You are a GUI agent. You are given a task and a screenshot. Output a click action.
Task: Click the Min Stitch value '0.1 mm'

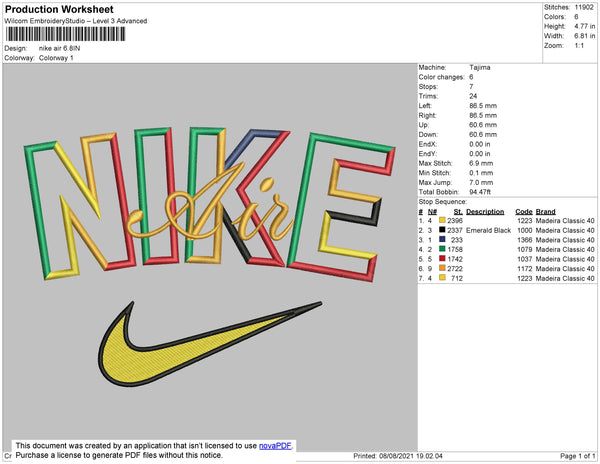(481, 173)
